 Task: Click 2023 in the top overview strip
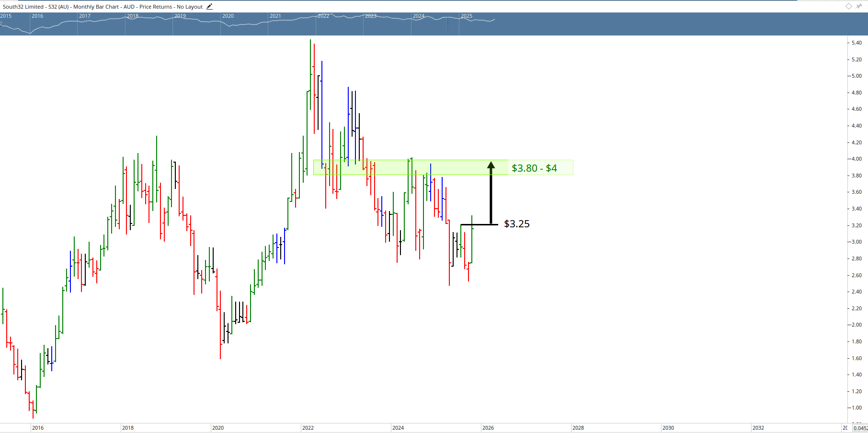tap(371, 16)
